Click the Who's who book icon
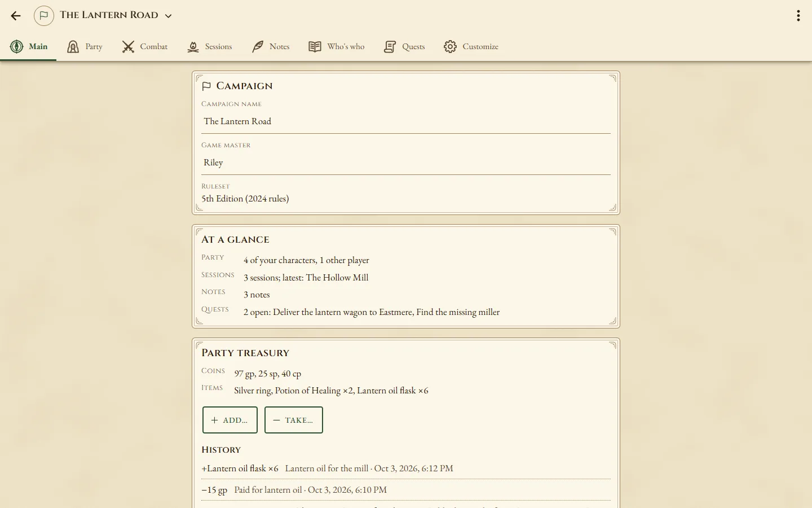 click(x=315, y=46)
